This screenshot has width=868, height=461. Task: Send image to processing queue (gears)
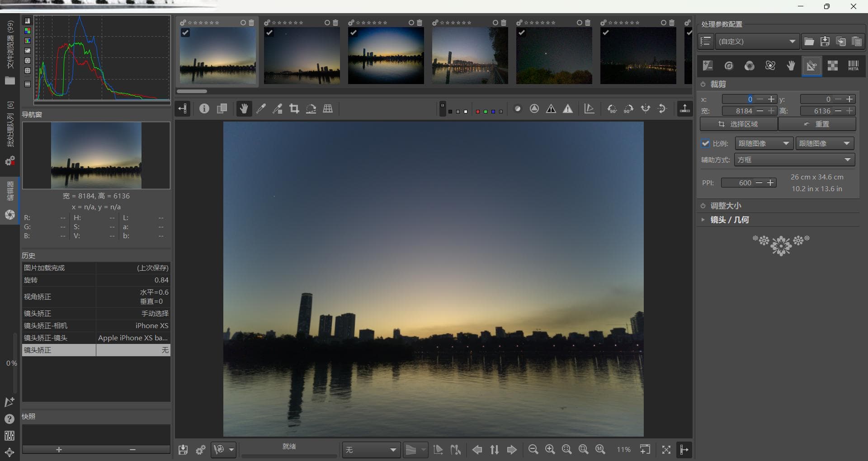pyautogui.click(x=200, y=450)
